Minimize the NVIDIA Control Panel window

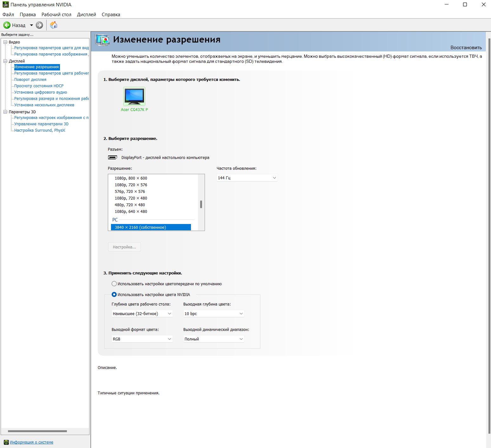click(447, 4)
